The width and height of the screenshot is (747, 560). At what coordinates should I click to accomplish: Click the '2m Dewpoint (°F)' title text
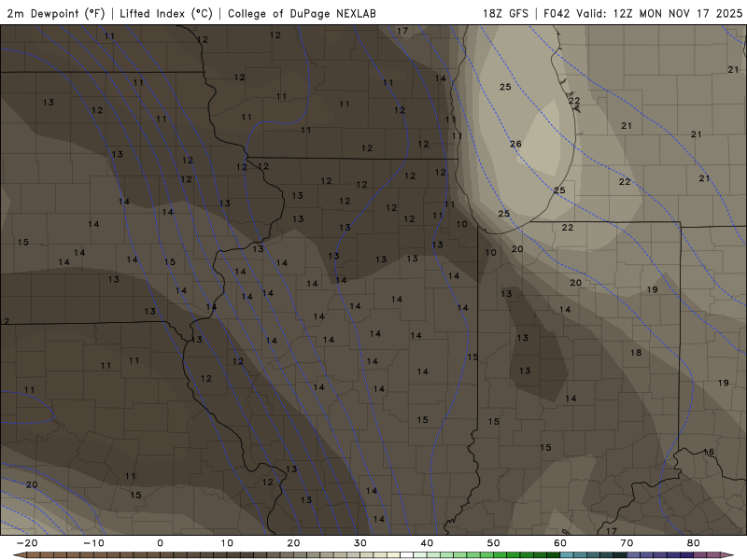pos(56,13)
